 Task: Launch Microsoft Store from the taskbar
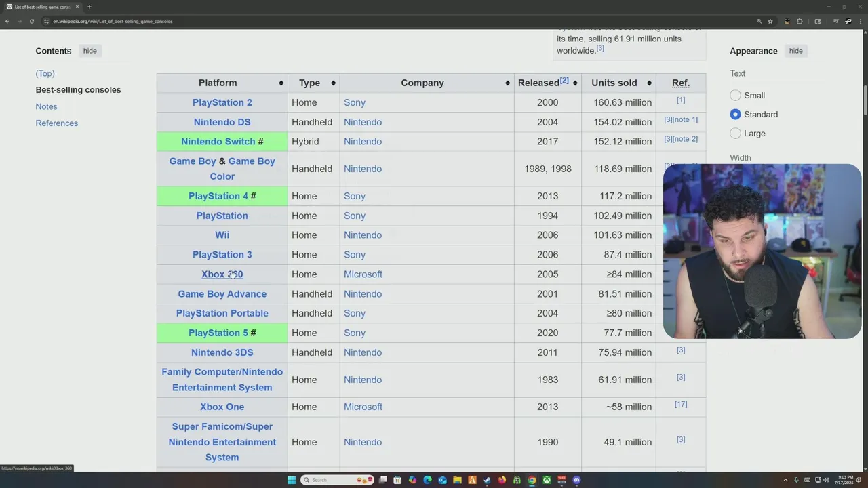398,480
